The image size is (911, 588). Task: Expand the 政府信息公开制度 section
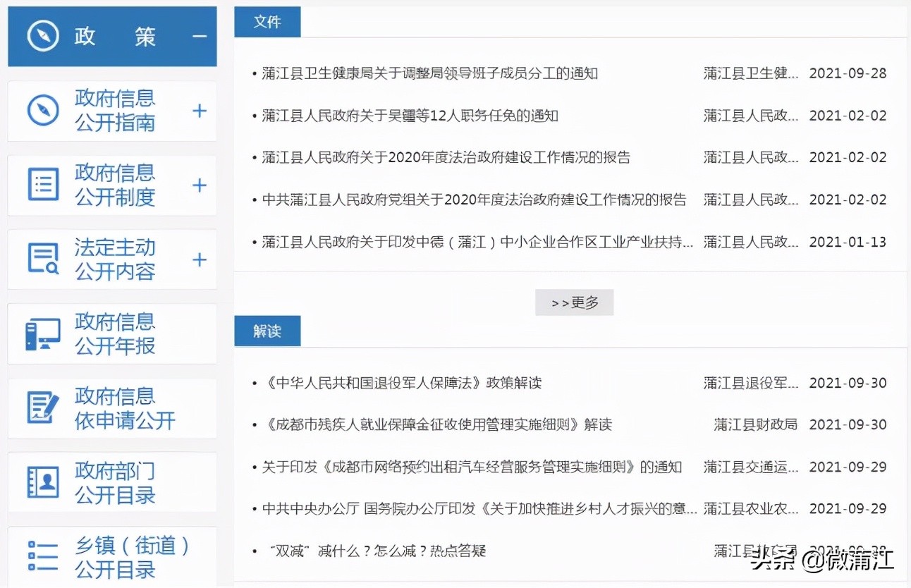point(200,185)
